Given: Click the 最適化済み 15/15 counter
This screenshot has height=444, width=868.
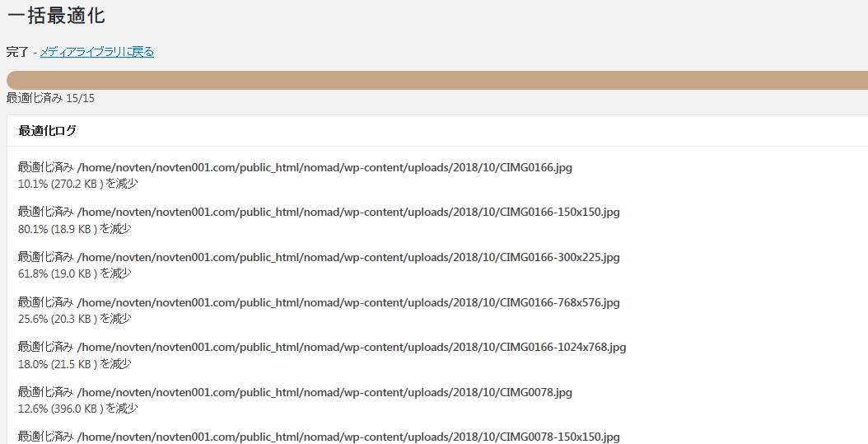Looking at the screenshot, I should click(x=50, y=98).
